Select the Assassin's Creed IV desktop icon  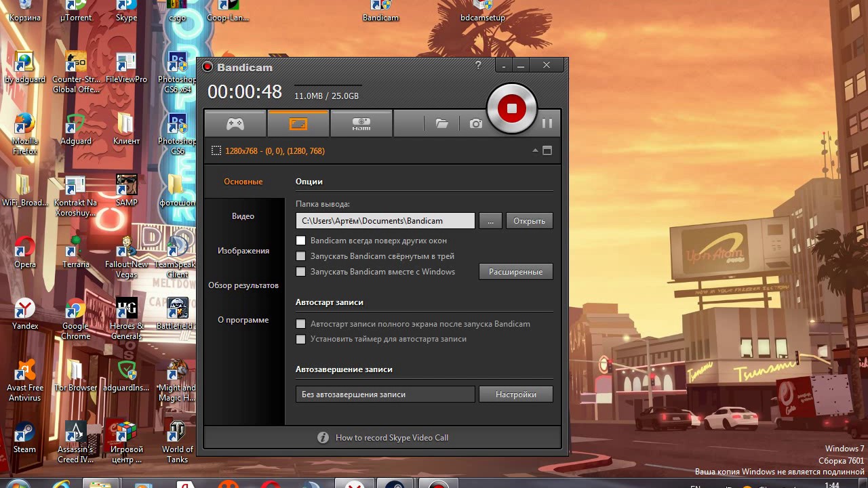point(76,443)
